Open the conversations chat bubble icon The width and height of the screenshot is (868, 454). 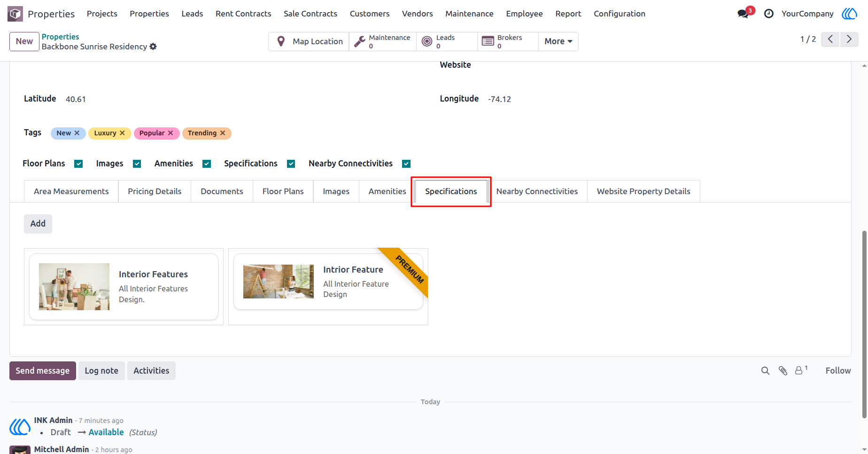(744, 14)
